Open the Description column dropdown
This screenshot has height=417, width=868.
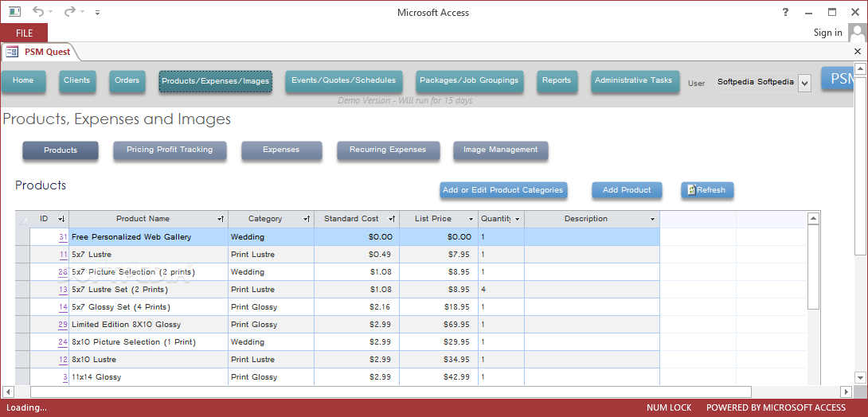(653, 219)
